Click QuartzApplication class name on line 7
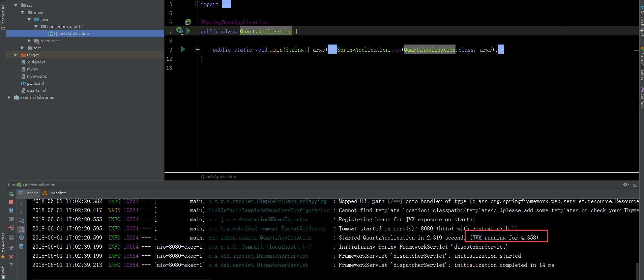This screenshot has height=280, width=644. pos(266,31)
